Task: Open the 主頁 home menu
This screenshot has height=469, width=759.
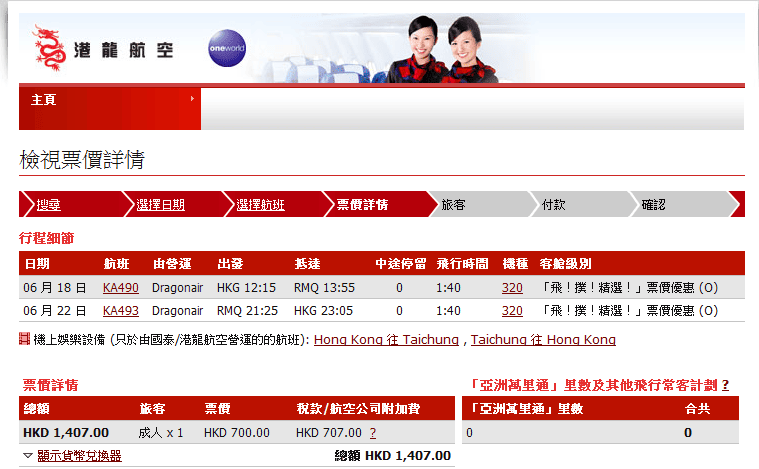Action: coord(44,100)
